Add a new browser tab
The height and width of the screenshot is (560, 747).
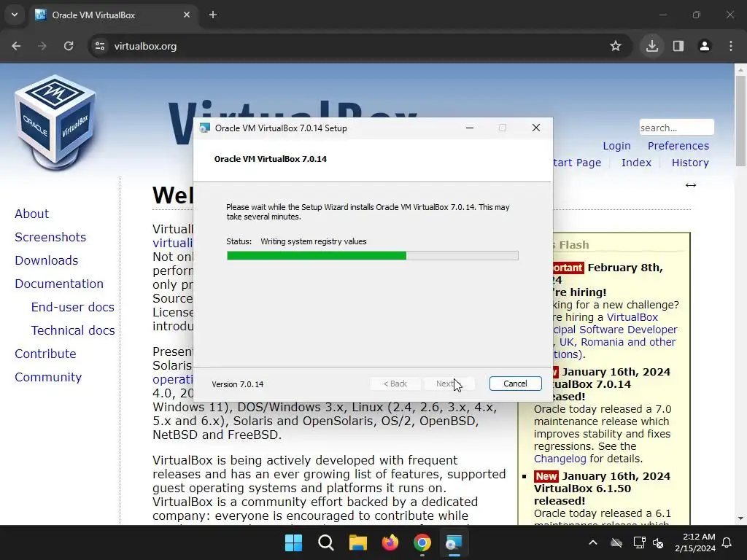pyautogui.click(x=213, y=15)
